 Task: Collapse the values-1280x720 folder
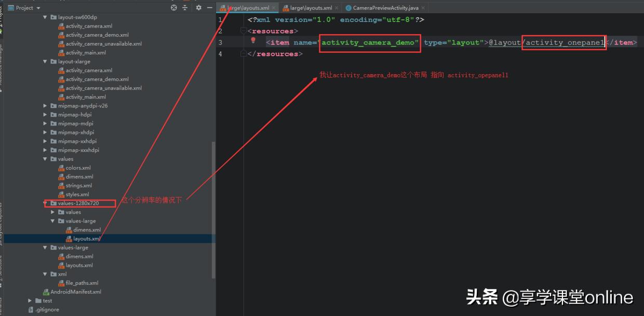click(45, 203)
